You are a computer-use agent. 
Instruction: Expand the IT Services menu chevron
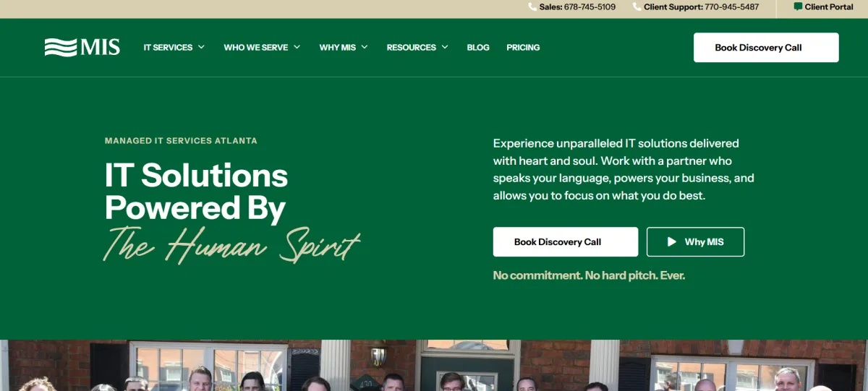click(x=201, y=47)
